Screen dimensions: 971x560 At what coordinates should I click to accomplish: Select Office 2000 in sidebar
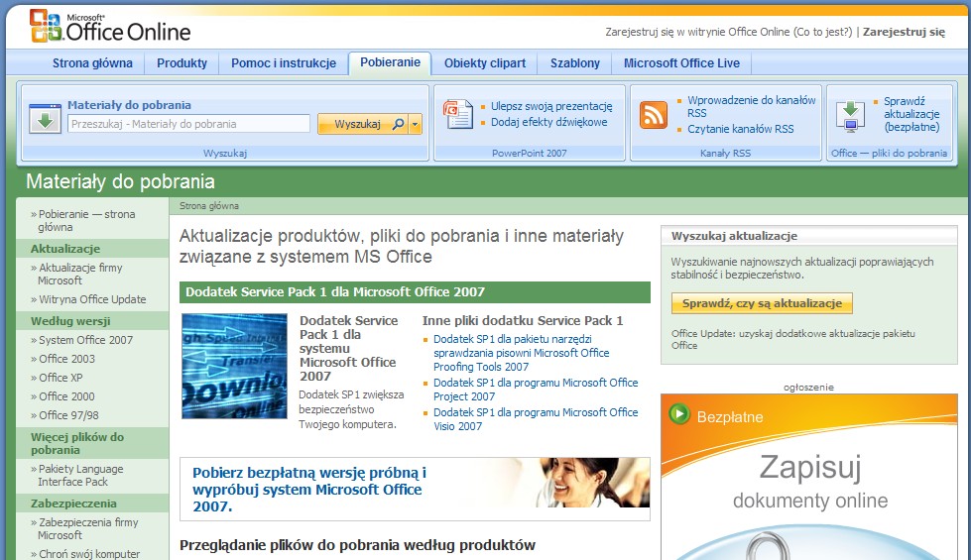click(66, 396)
